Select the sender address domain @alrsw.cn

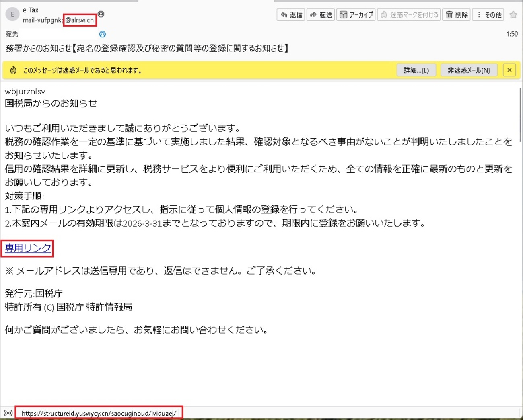[x=80, y=20]
